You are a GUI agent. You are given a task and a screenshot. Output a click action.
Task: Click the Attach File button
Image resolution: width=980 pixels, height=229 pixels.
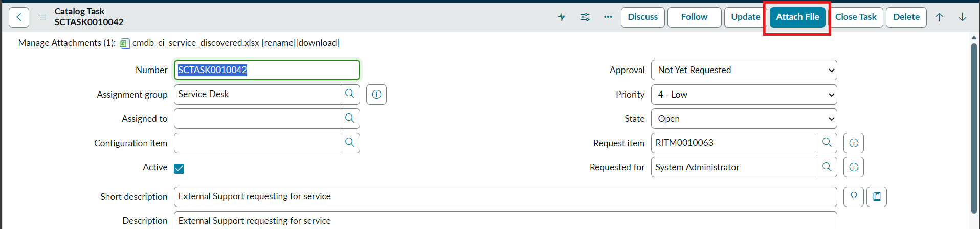(x=797, y=17)
